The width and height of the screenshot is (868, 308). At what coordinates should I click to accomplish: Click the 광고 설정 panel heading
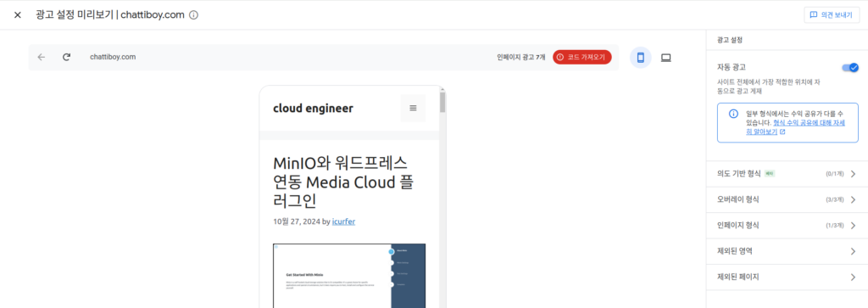pyautogui.click(x=730, y=41)
